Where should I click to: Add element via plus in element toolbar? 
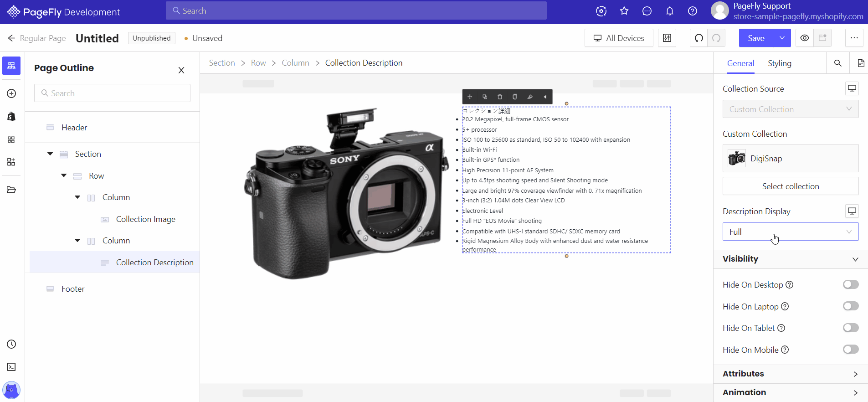pos(470,97)
